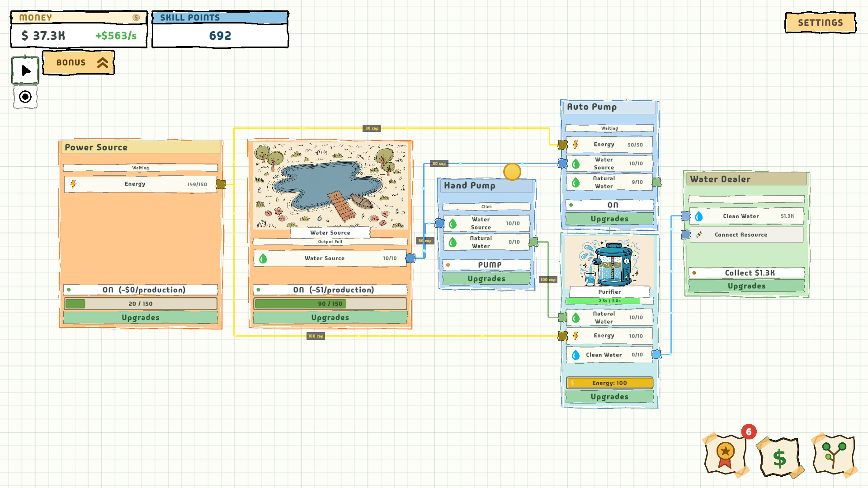Click Water Dealer Clean Water input connector

tap(686, 216)
